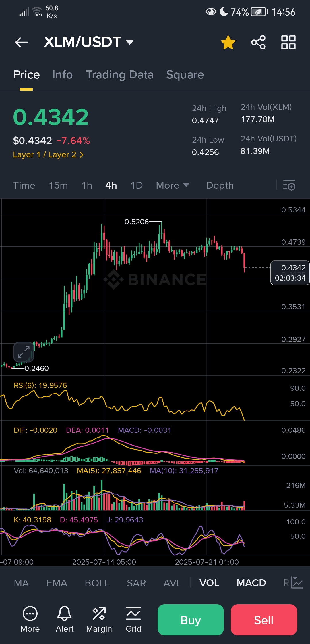Tap the 2025-07-14 05:00 date label
Image resolution: width=310 pixels, height=644 pixels.
(104, 562)
